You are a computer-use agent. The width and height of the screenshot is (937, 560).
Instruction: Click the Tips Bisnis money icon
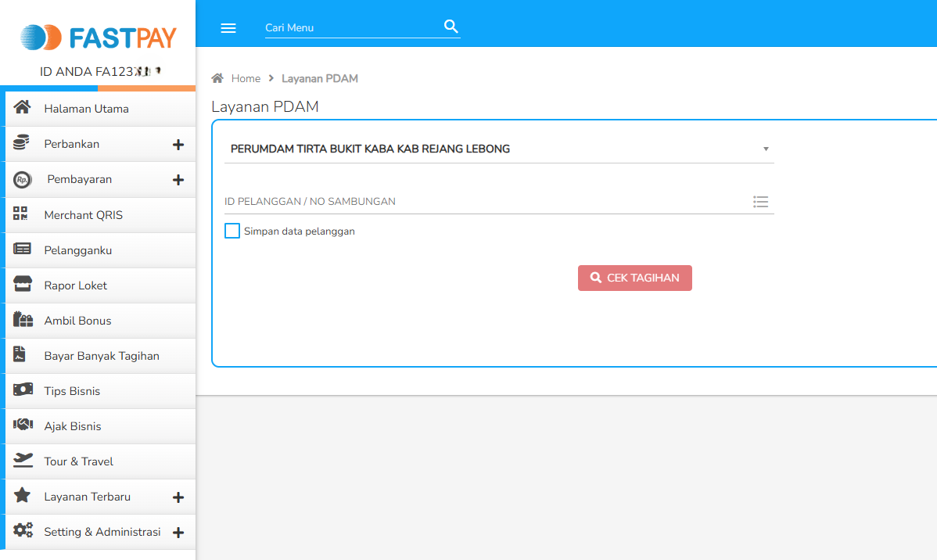(x=21, y=390)
